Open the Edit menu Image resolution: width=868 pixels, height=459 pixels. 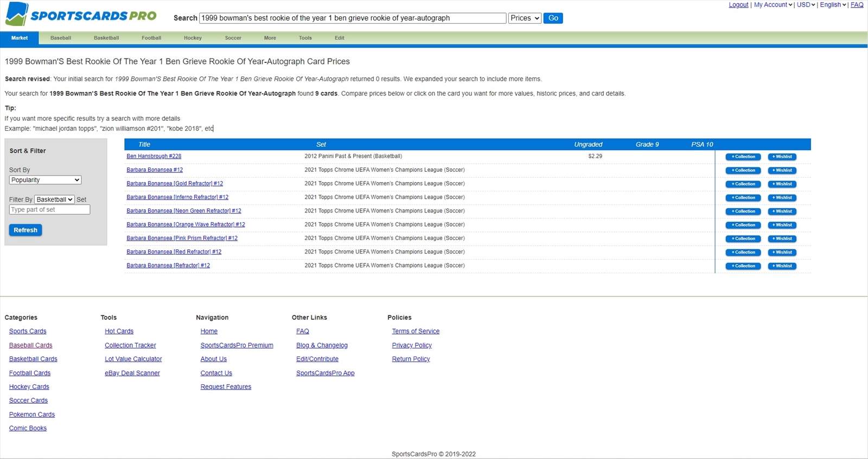click(340, 38)
